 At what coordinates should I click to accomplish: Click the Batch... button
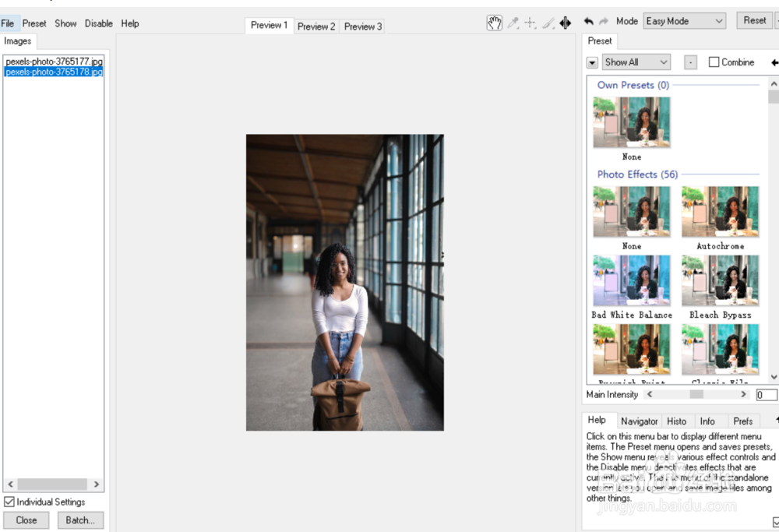point(80,520)
